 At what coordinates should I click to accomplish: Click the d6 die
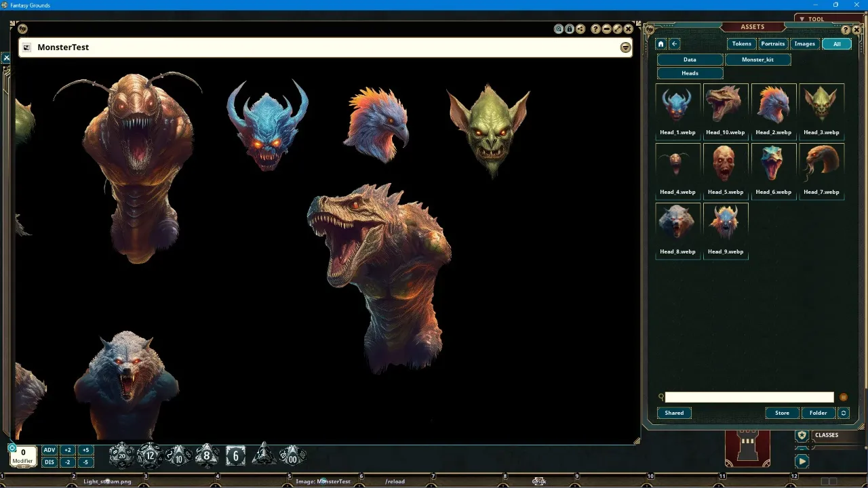(x=235, y=455)
